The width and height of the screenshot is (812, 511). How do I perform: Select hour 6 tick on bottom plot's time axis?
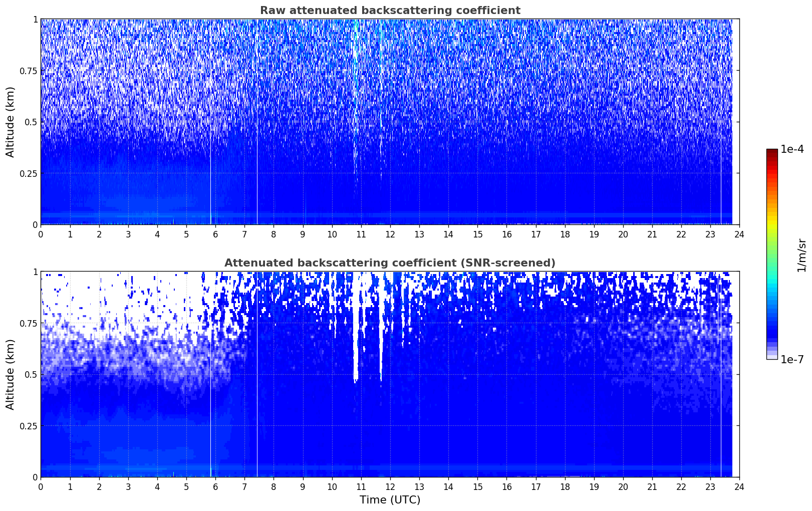215,486
